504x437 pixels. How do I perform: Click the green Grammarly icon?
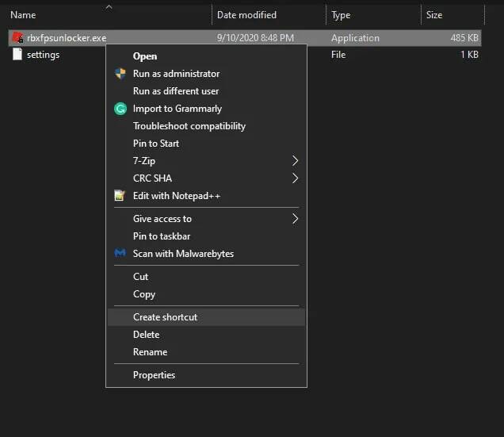[x=120, y=109]
